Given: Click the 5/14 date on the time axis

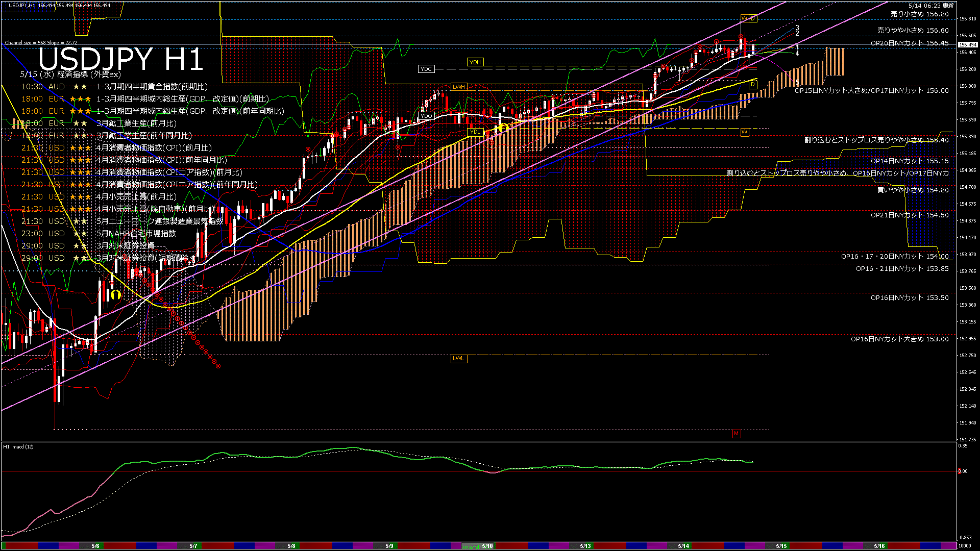Looking at the screenshot, I should point(683,546).
